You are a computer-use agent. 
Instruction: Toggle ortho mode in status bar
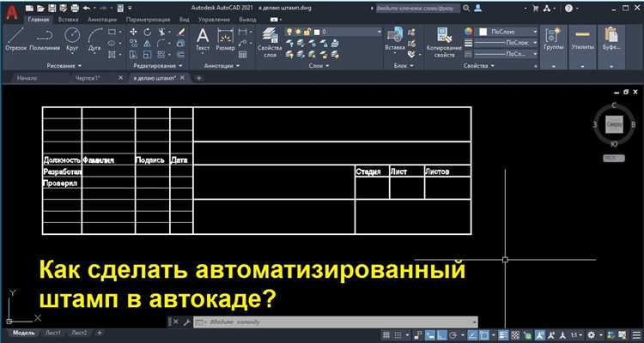click(441, 334)
